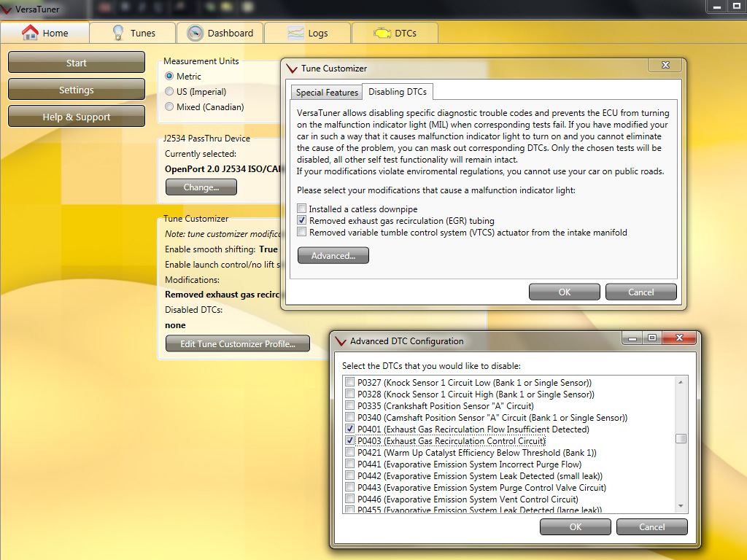747x560 pixels.
Task: Click the DTC list scrollbar thumb
Action: (681, 438)
